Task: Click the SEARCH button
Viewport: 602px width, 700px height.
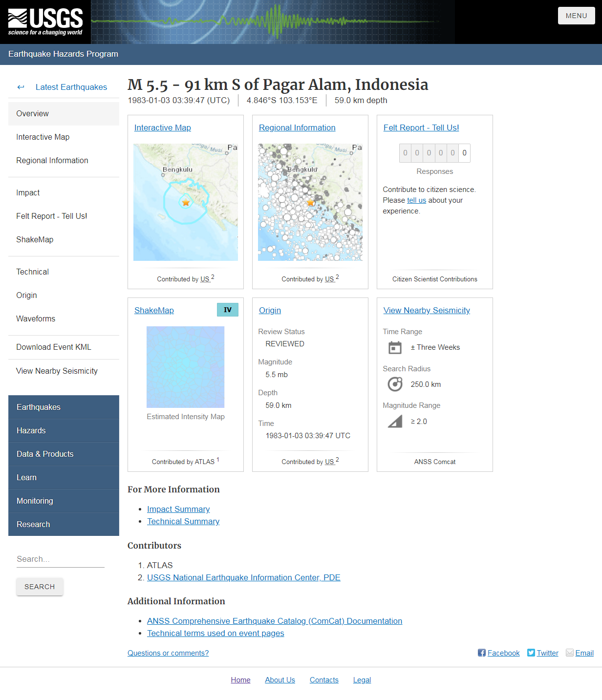Action: coord(40,587)
